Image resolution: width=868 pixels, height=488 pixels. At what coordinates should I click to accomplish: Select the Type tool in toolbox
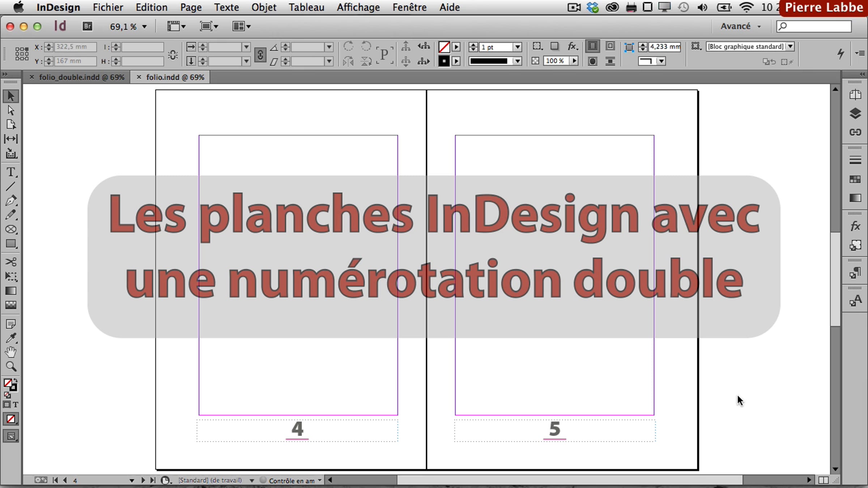tap(11, 172)
